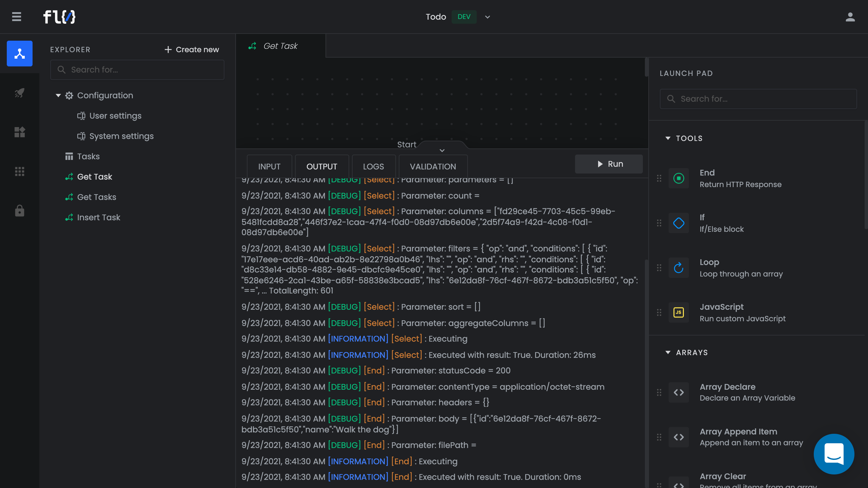The height and width of the screenshot is (488, 868).
Task: Click the table icon beside Tasks
Action: pyautogui.click(x=69, y=157)
